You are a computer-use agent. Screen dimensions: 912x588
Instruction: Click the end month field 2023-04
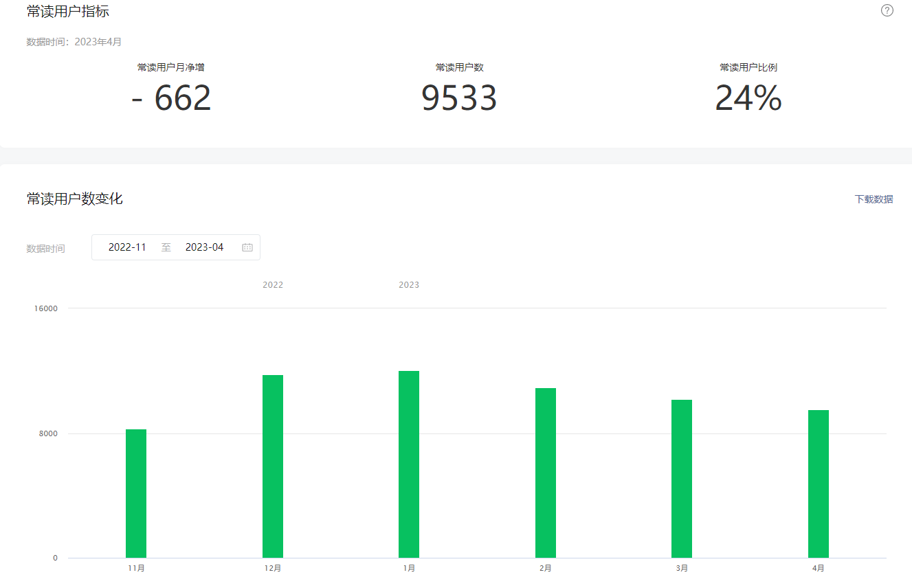[x=204, y=247]
